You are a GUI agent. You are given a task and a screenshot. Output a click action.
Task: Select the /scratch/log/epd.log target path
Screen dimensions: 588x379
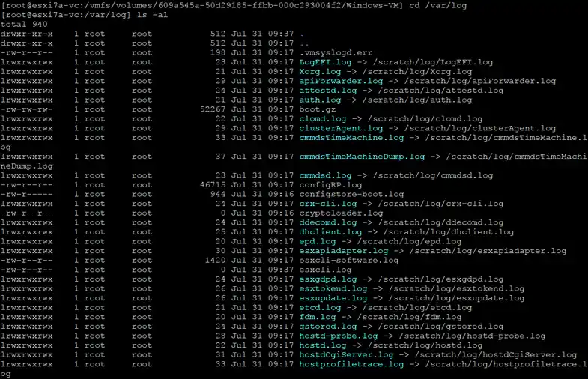409,241
